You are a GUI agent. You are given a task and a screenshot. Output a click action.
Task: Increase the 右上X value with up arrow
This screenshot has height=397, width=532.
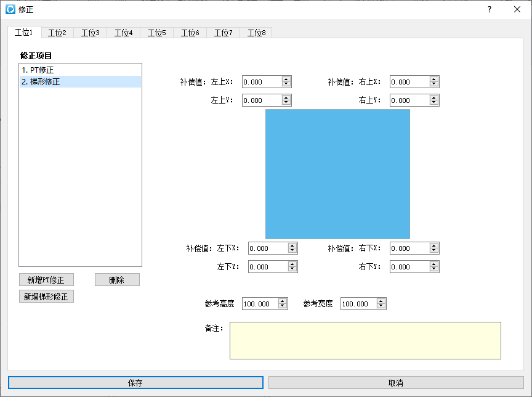coord(434,79)
